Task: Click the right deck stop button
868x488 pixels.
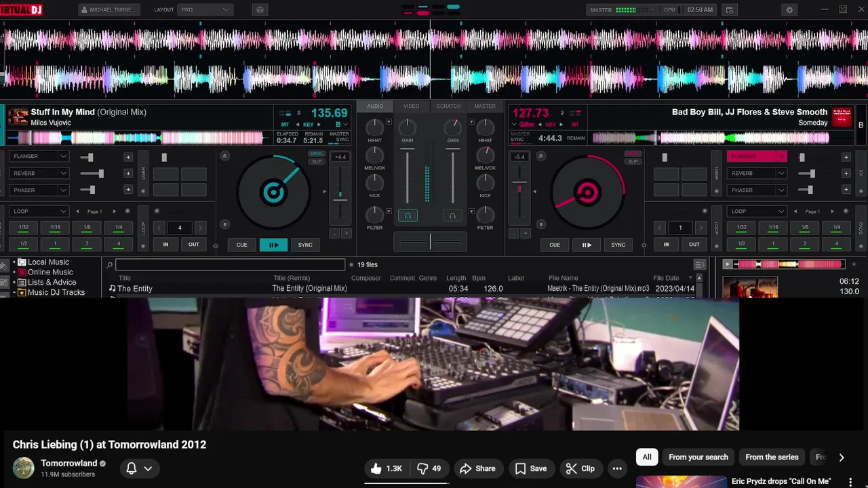Action: [x=540, y=224]
